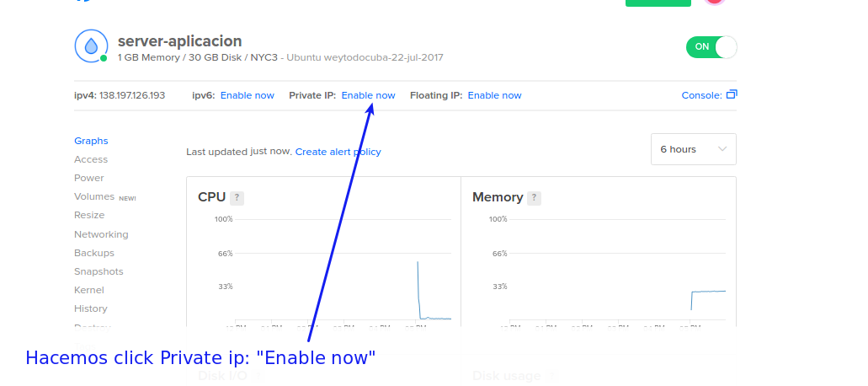Click Enable now for ipv6
The image size is (868, 386).
(x=248, y=95)
